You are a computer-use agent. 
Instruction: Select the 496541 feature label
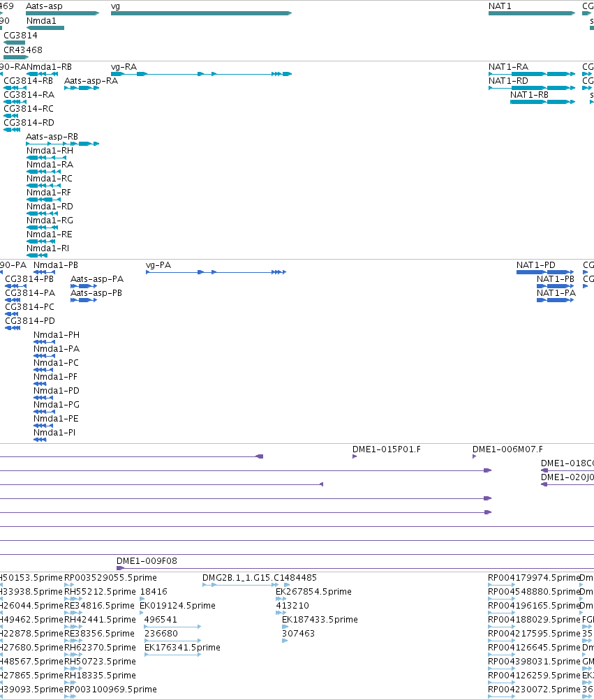(161, 620)
